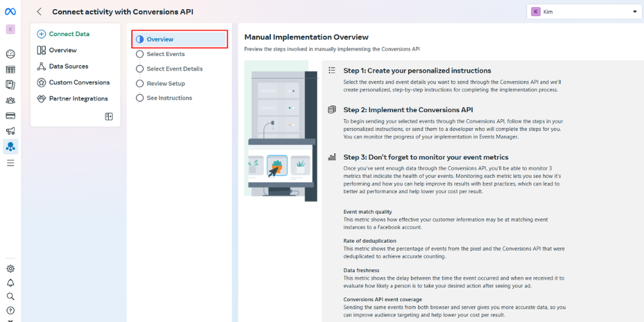
Task: Open the megaphone advertising icon
Action: click(x=11, y=131)
